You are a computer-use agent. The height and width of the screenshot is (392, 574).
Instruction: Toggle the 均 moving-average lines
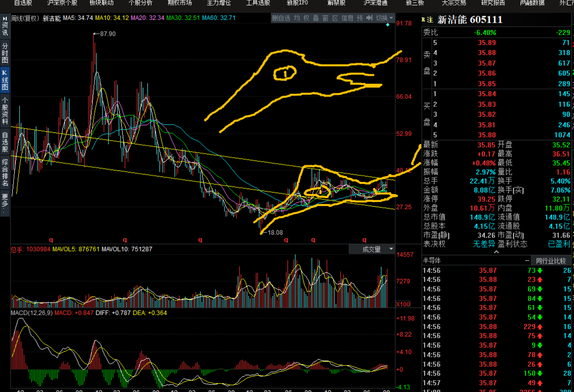(297, 18)
